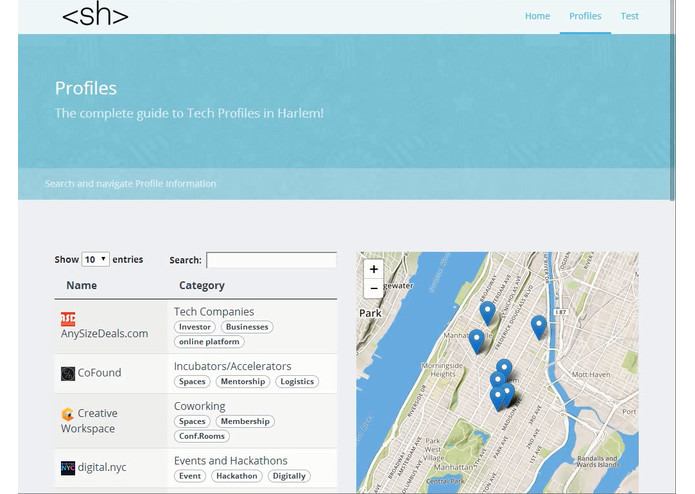Open the CoFound profile
Image resolution: width=695 pixels, height=494 pixels.
coord(99,373)
